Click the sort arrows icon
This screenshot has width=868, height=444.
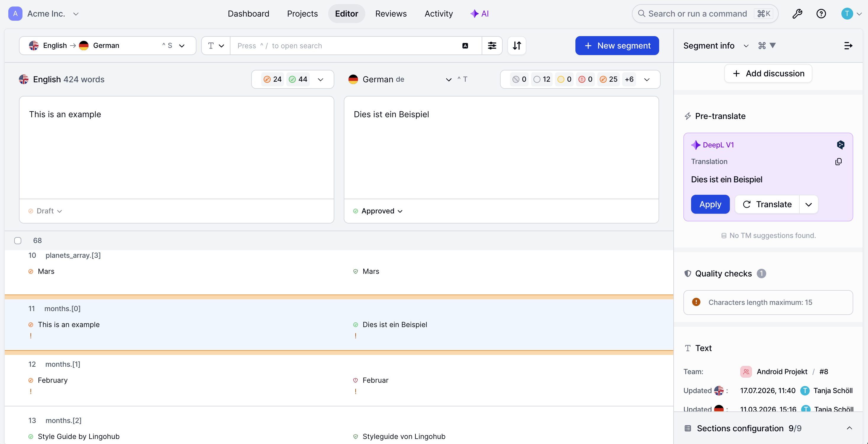tap(517, 46)
